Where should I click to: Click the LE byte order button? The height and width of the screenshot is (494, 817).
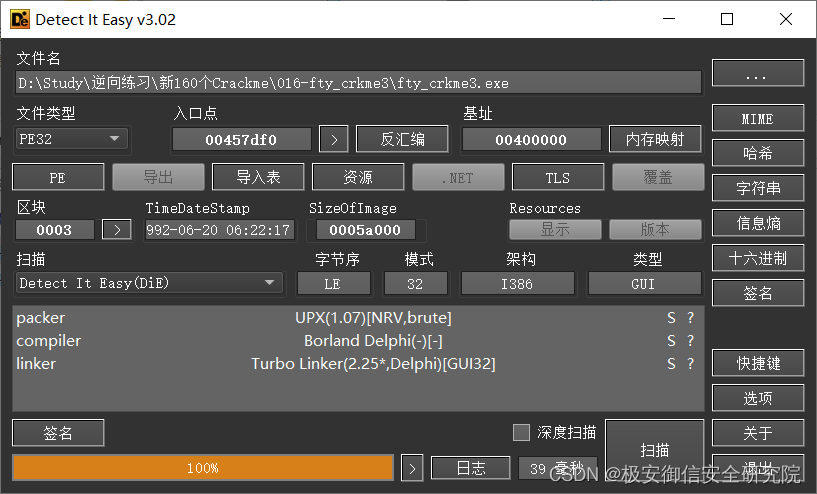point(333,284)
